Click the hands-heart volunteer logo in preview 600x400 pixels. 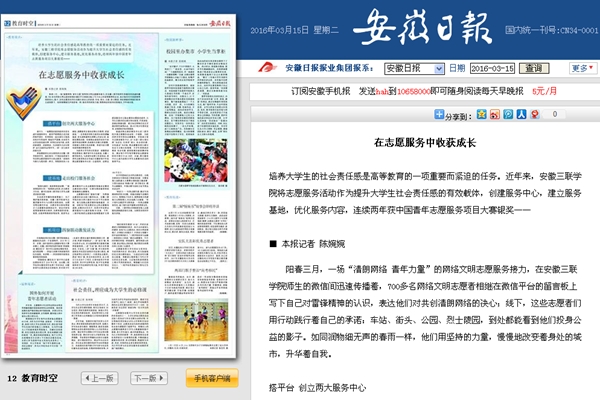22,102
